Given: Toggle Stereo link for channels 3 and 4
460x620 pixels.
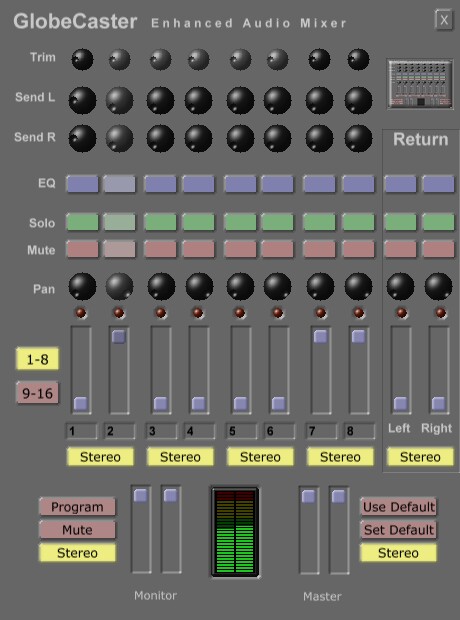Looking at the screenshot, I should click(180, 457).
